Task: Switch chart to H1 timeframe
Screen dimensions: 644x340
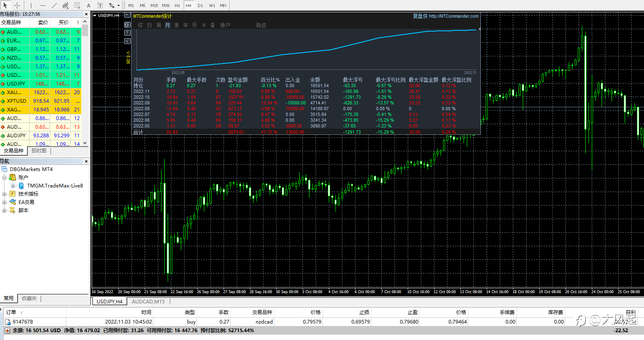Action: 177,5
